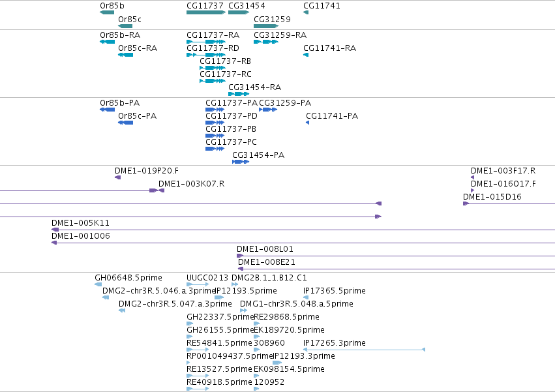The image size is (555, 392).
Task: Select the GH26155.5prime EST glyph
Action: tap(190, 337)
